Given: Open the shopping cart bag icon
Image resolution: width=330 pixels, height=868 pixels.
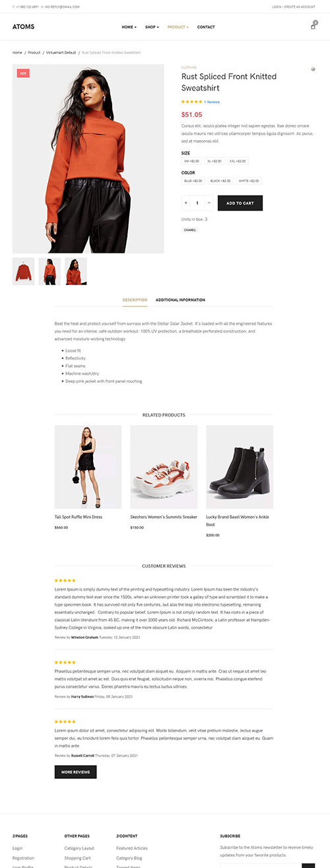Looking at the screenshot, I should (x=313, y=26).
